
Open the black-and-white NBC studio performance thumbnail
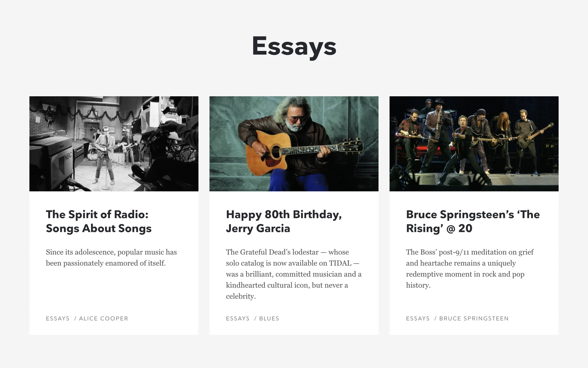[x=114, y=144]
